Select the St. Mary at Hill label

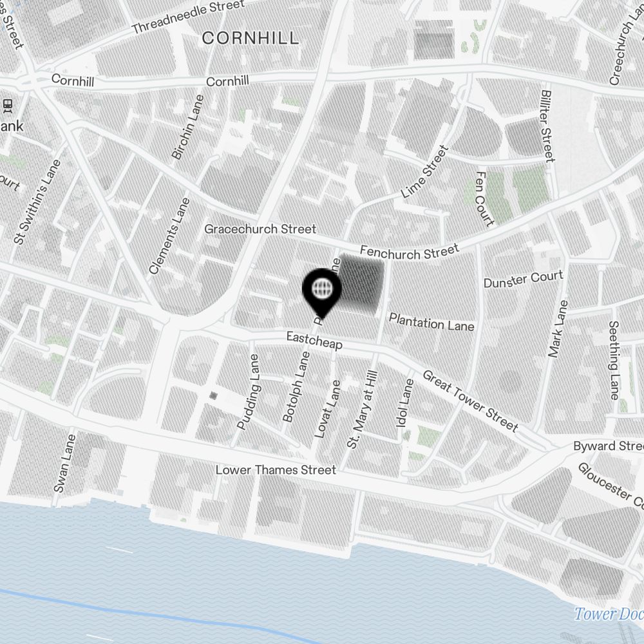362,409
